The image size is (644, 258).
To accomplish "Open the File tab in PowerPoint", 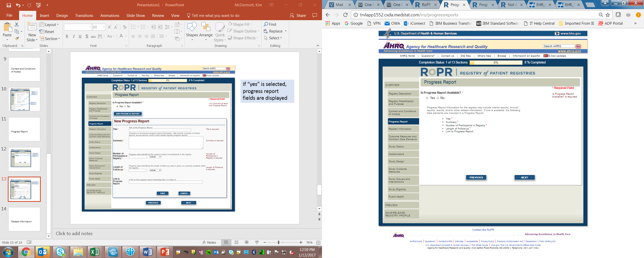I will coord(9,15).
